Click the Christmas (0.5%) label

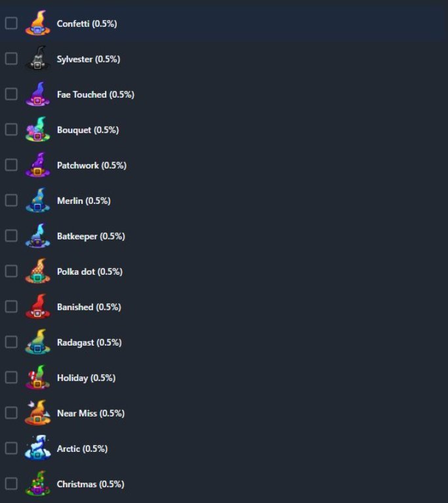tap(91, 484)
